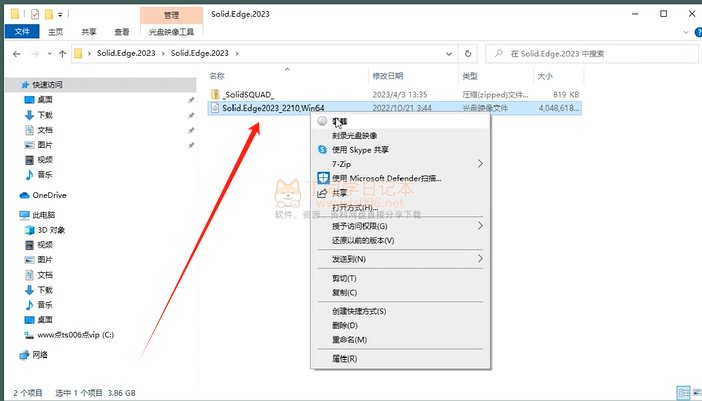Screen dimensions: 702x401
Task: Click the 音乐 icon under 此电脑
Action: click(x=30, y=305)
